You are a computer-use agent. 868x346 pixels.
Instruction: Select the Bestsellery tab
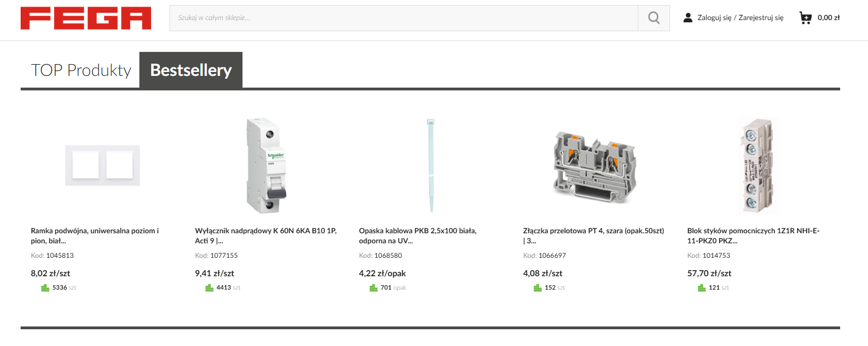pyautogui.click(x=191, y=70)
